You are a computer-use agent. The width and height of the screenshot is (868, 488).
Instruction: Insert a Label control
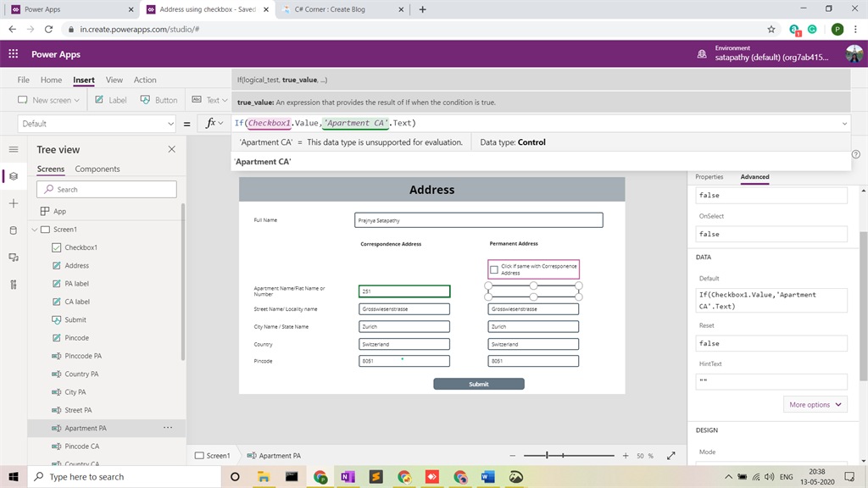[111, 100]
